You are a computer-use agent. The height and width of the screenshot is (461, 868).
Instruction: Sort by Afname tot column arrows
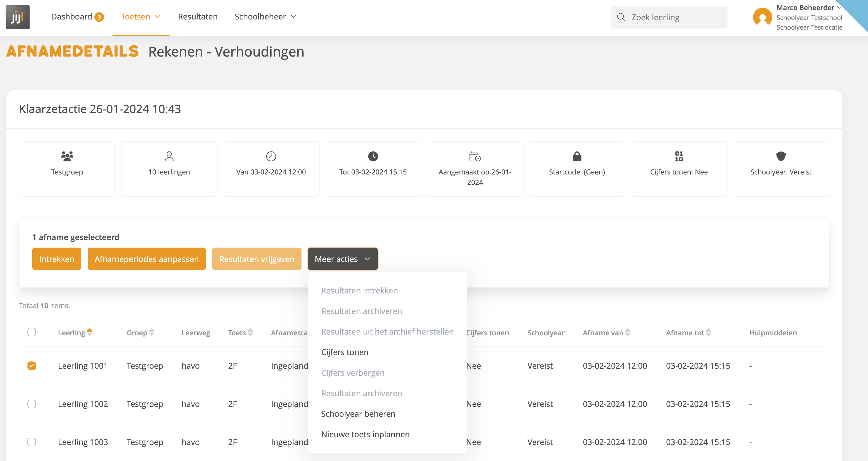pos(708,332)
